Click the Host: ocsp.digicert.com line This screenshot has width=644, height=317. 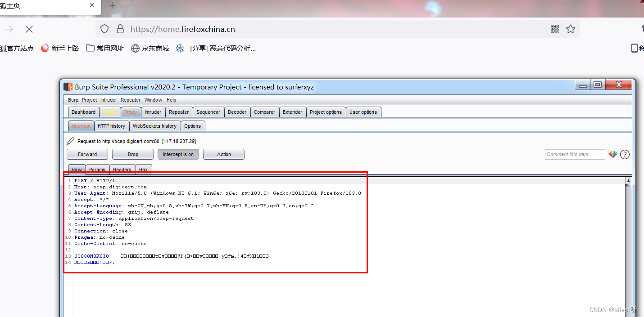pyautogui.click(x=111, y=187)
